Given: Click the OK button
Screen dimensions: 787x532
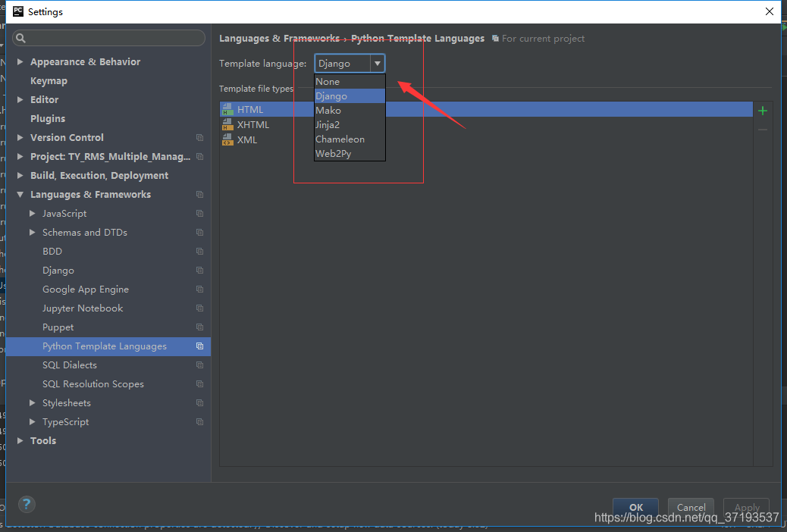Looking at the screenshot, I should (635, 508).
